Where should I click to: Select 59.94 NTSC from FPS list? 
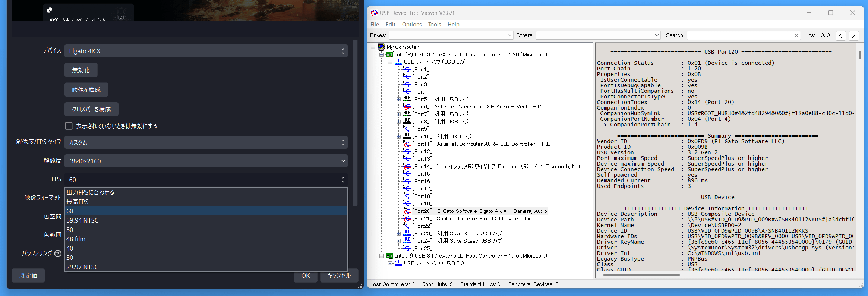pyautogui.click(x=206, y=220)
